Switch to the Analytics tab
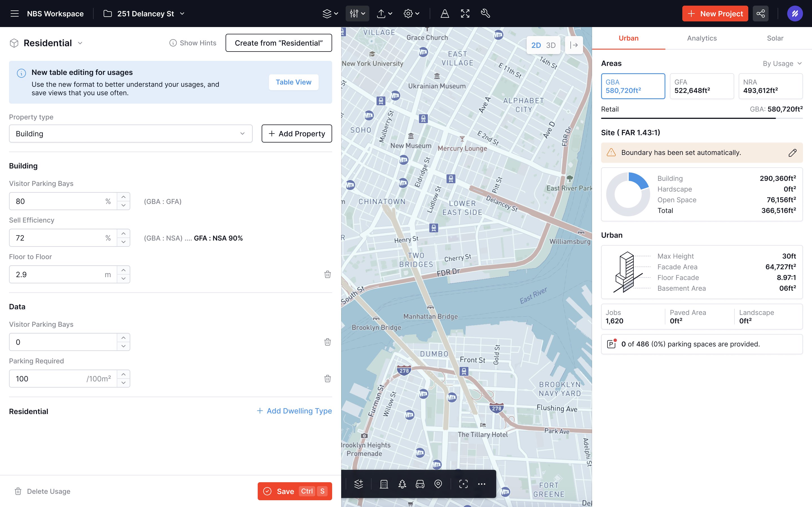The image size is (812, 507). (701, 38)
